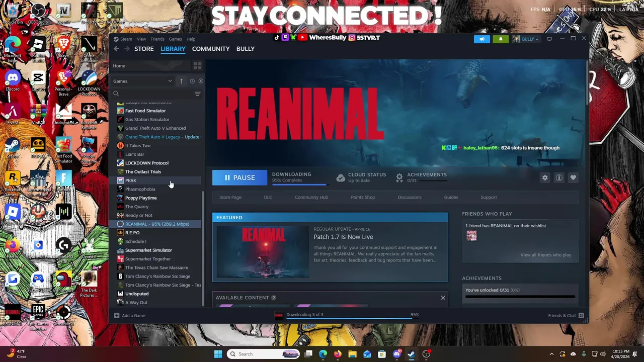Click the green notifications bell button
The height and width of the screenshot is (362, 644).
501,39
